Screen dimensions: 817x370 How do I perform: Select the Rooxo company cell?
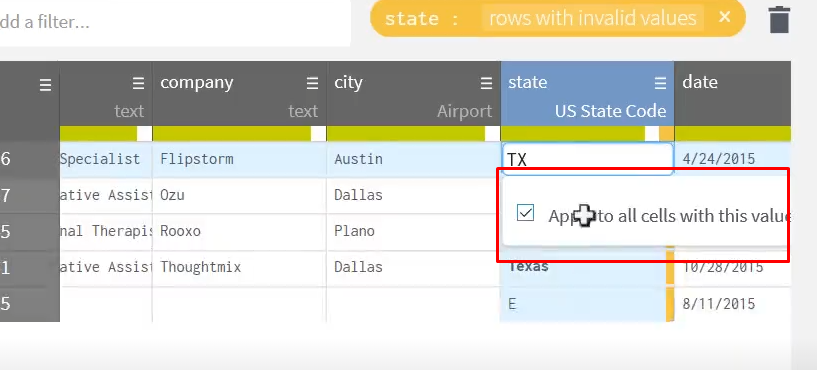tap(240, 231)
